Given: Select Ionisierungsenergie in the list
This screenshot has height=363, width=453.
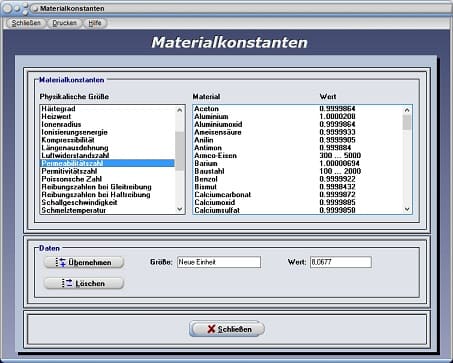Looking at the screenshot, I should (107, 132).
